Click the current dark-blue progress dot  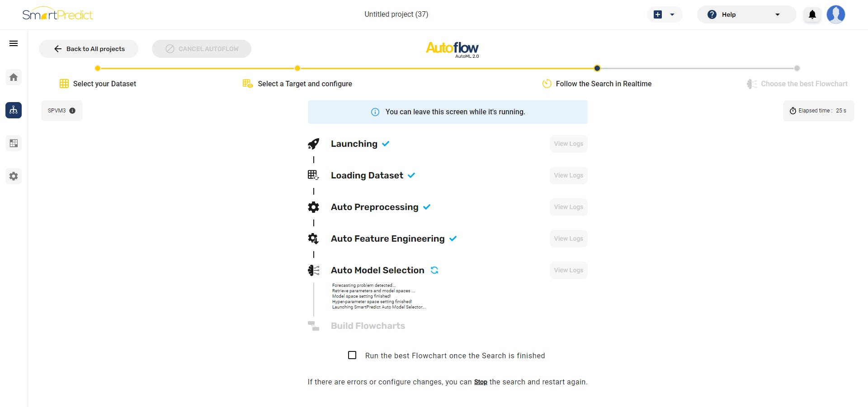tap(597, 68)
